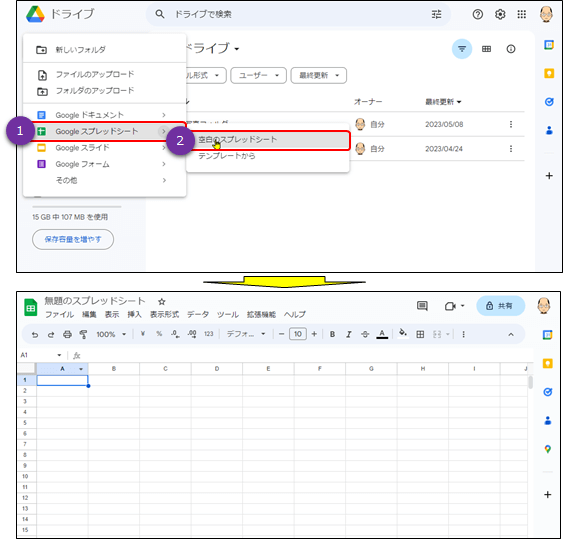Open fill color picker
This screenshot has width=563, height=539.
403,333
